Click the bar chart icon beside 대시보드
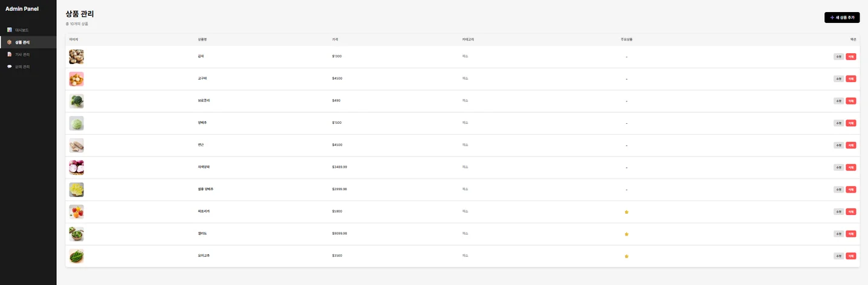868x285 pixels. point(10,30)
